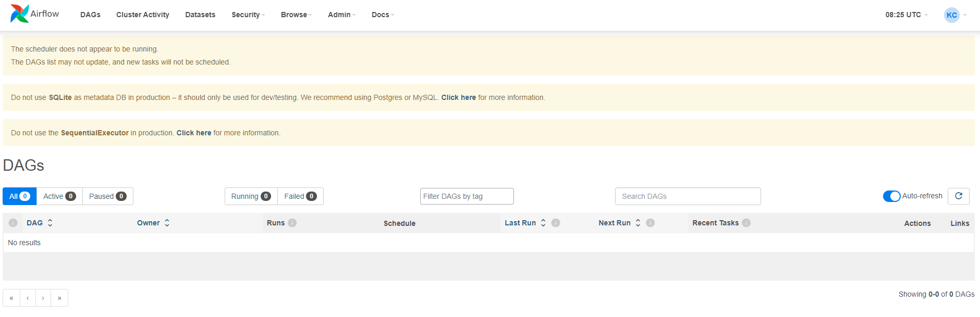
Task: Click the Links column header
Action: [x=960, y=223]
